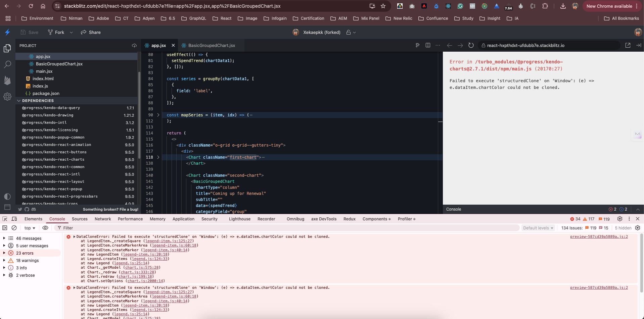
Task: Toggle device toolbar in DevTools
Action: [14, 219]
